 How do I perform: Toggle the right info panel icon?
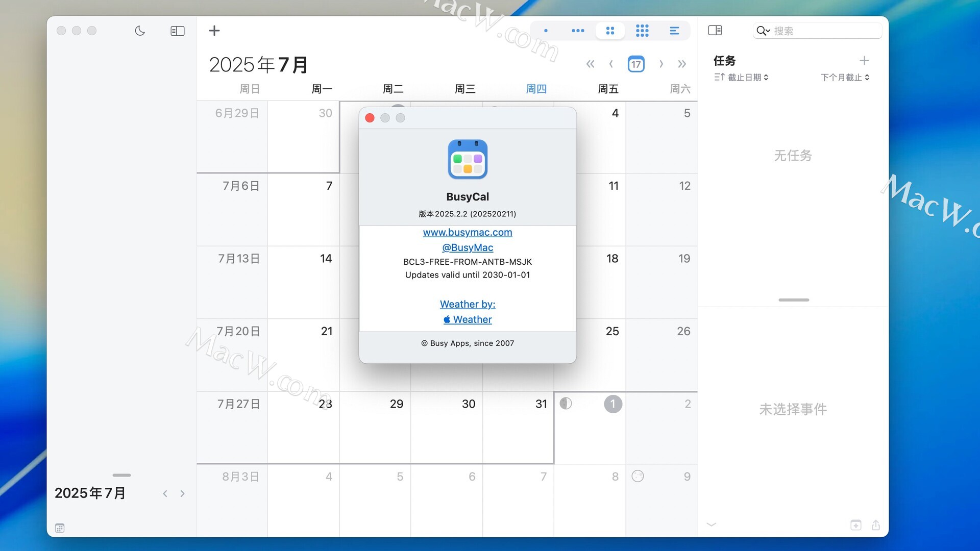715,31
